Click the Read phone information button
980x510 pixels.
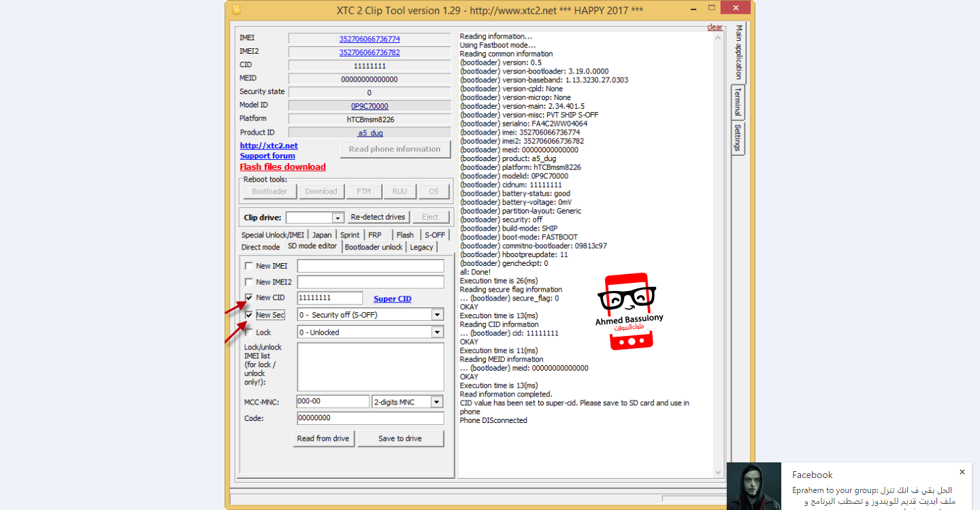click(x=395, y=149)
